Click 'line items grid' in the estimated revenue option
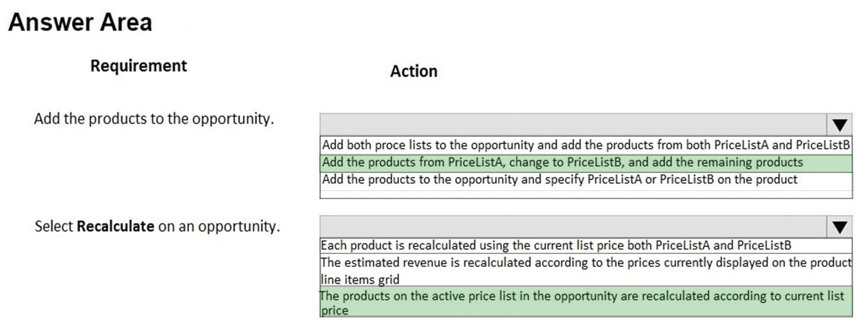 pyautogui.click(x=359, y=279)
